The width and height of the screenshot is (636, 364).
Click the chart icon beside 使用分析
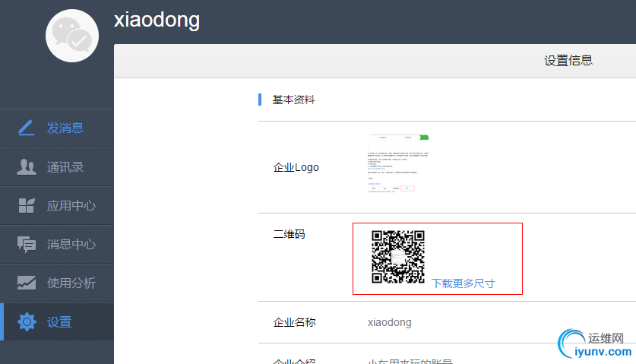pos(27,283)
